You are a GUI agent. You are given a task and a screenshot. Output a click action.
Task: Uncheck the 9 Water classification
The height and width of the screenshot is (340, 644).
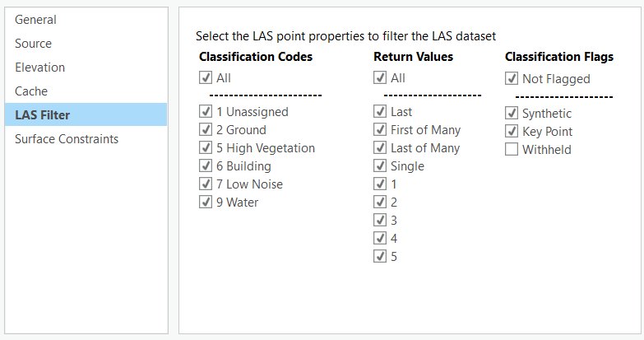pyautogui.click(x=206, y=203)
